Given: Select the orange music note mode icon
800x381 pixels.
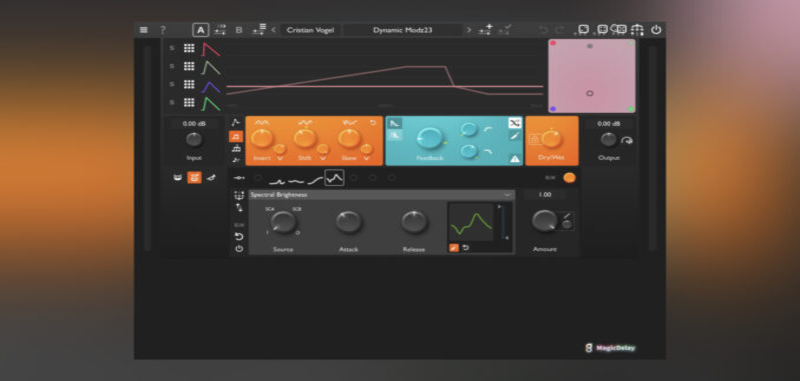Looking at the screenshot, I should (236, 136).
